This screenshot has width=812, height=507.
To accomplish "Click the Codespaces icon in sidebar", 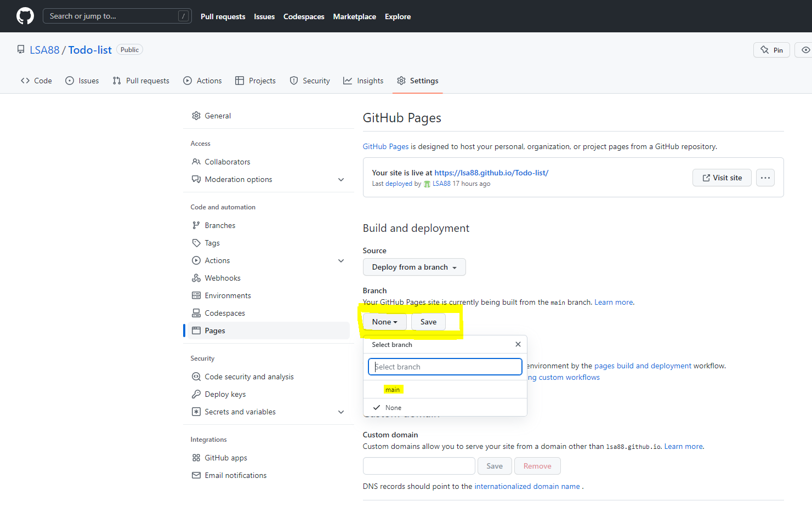I will pyautogui.click(x=196, y=313).
